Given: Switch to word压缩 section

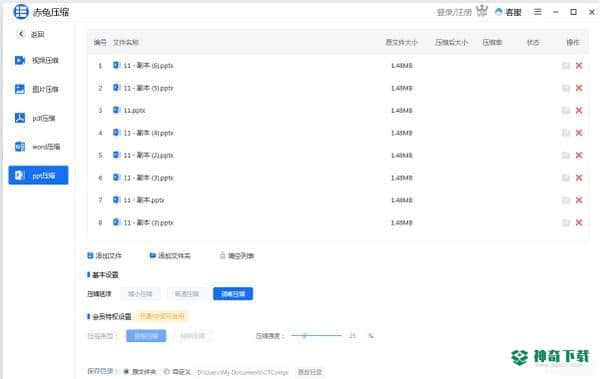Looking at the screenshot, I should point(37,147).
